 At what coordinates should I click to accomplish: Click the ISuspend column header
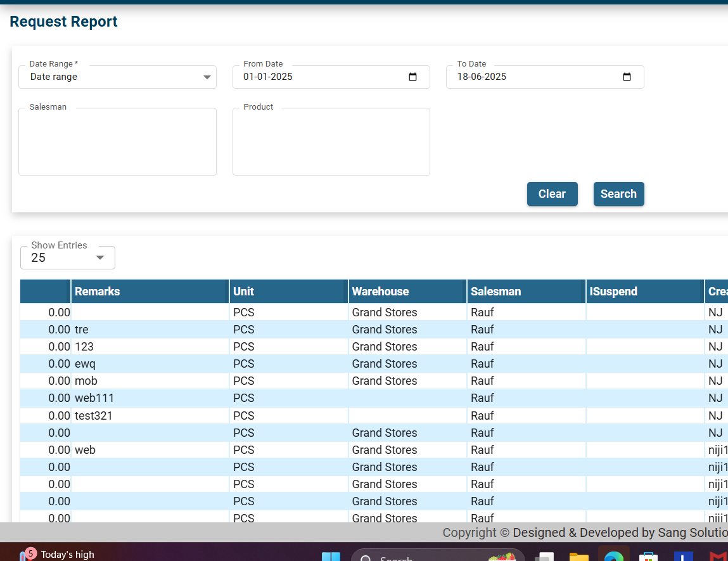tap(613, 292)
